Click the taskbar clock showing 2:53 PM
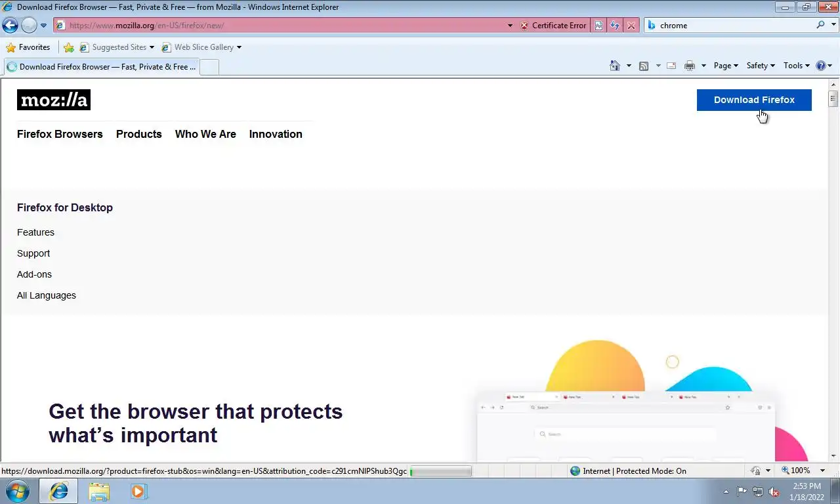This screenshot has height=504, width=840. click(x=807, y=492)
